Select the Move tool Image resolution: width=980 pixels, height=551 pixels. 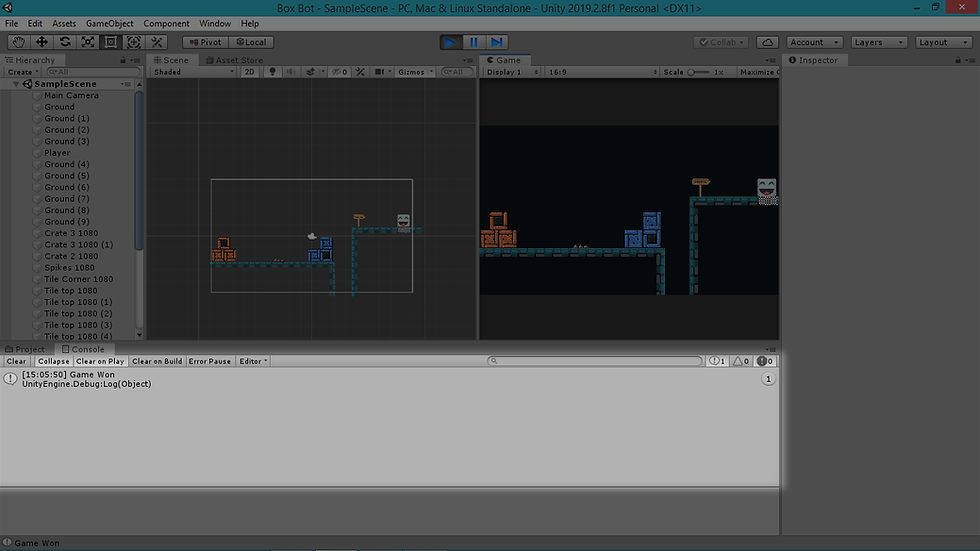(42, 42)
